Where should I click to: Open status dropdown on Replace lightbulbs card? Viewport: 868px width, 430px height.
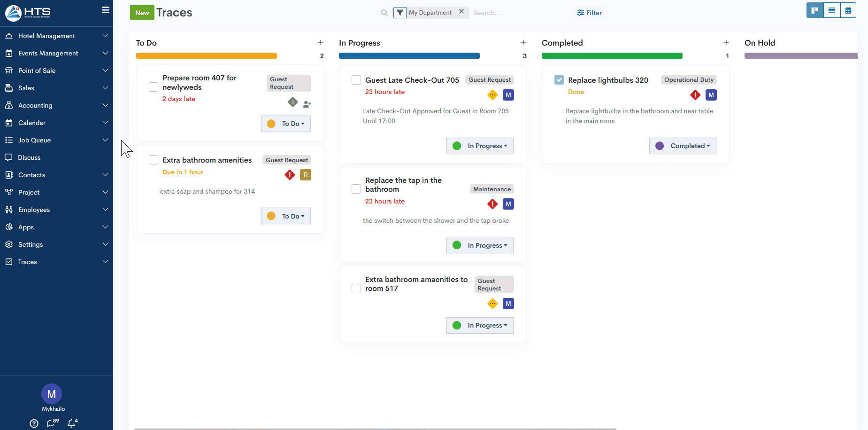click(x=683, y=146)
